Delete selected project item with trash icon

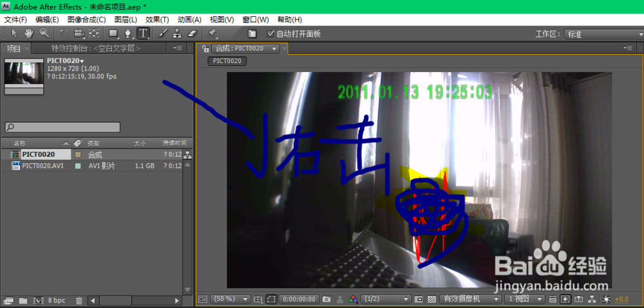(x=79, y=301)
